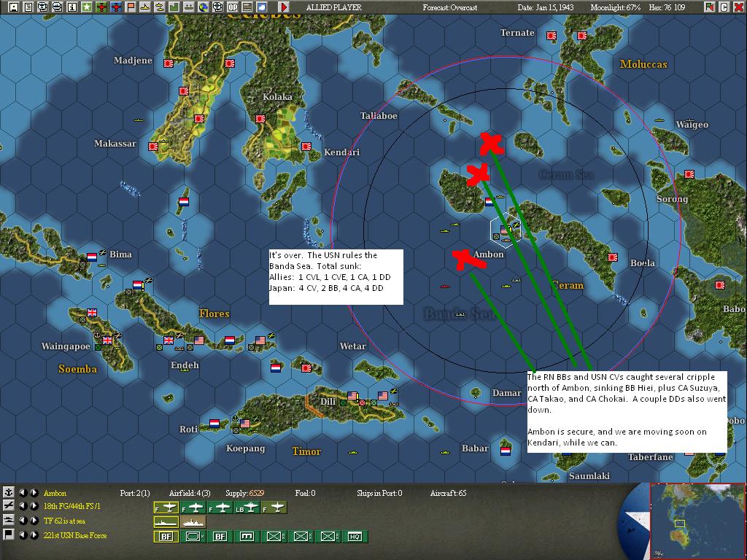Click the 'Port: 2(1)' text
Screen dimensions: 747x560
pyautogui.click(x=135, y=494)
